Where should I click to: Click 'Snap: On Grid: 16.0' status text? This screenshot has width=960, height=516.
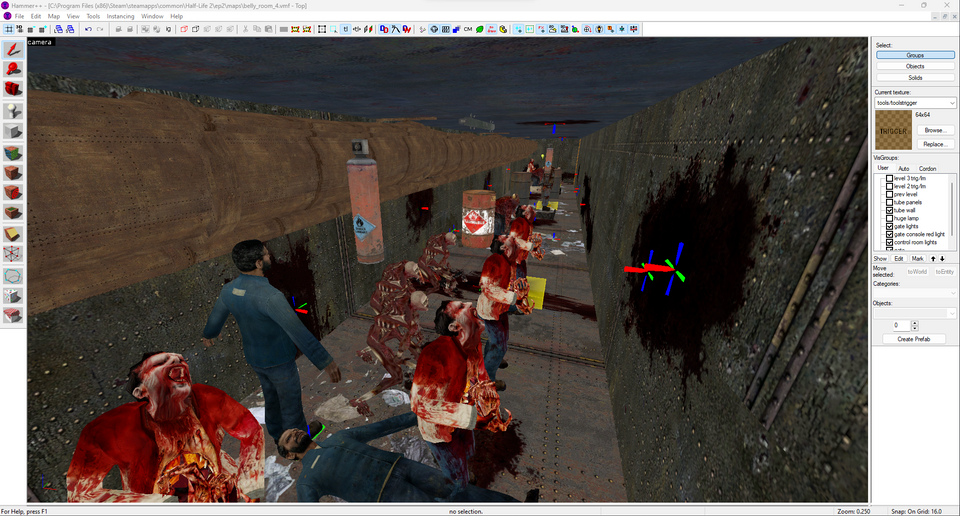point(917,512)
